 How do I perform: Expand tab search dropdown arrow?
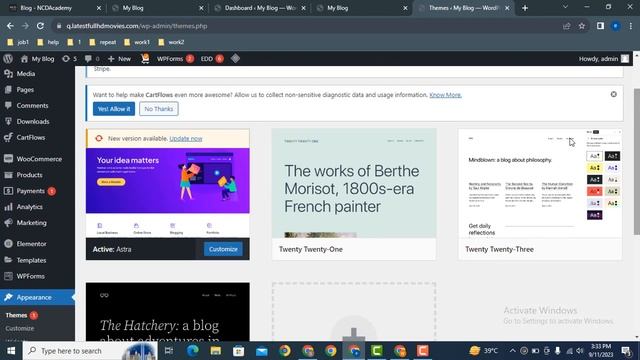click(565, 7)
